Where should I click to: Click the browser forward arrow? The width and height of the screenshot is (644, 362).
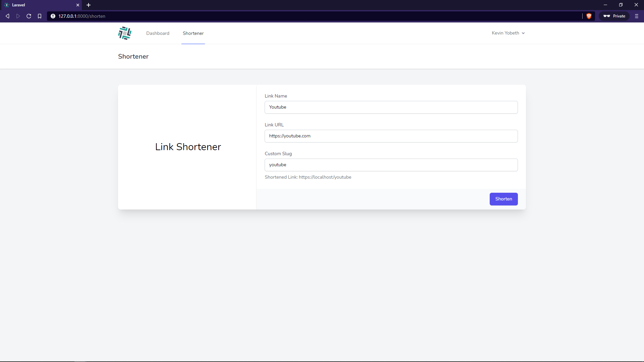pyautogui.click(x=18, y=16)
